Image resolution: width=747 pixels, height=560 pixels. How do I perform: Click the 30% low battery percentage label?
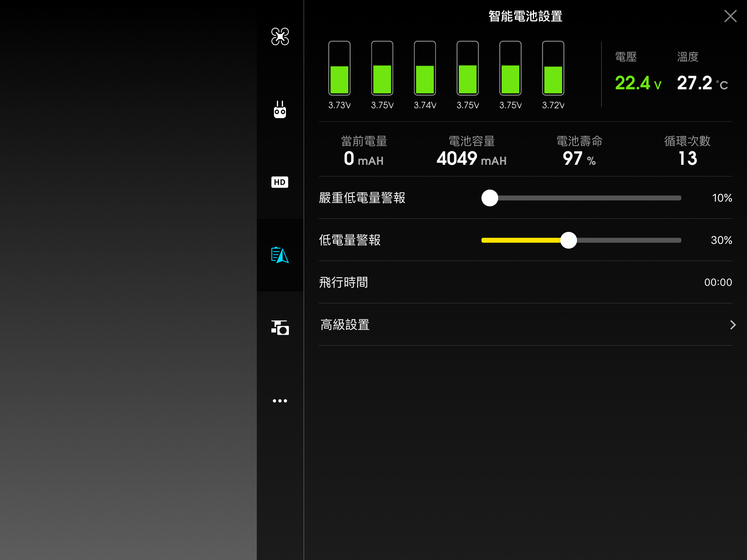click(721, 240)
